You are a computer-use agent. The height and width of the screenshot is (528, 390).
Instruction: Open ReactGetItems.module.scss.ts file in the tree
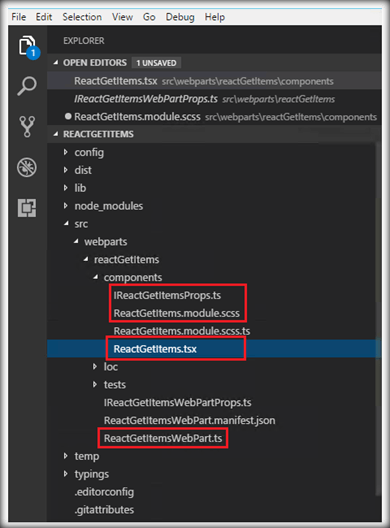(182, 331)
